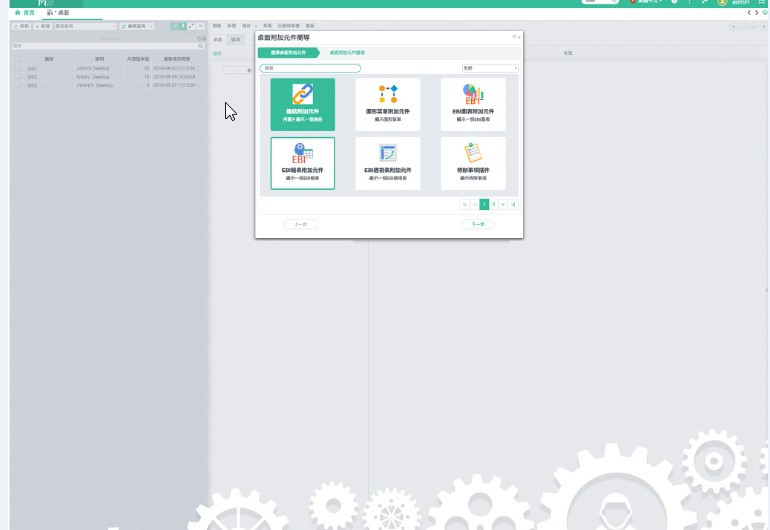Open the save dropdown arrow in form toolbar

256,26
